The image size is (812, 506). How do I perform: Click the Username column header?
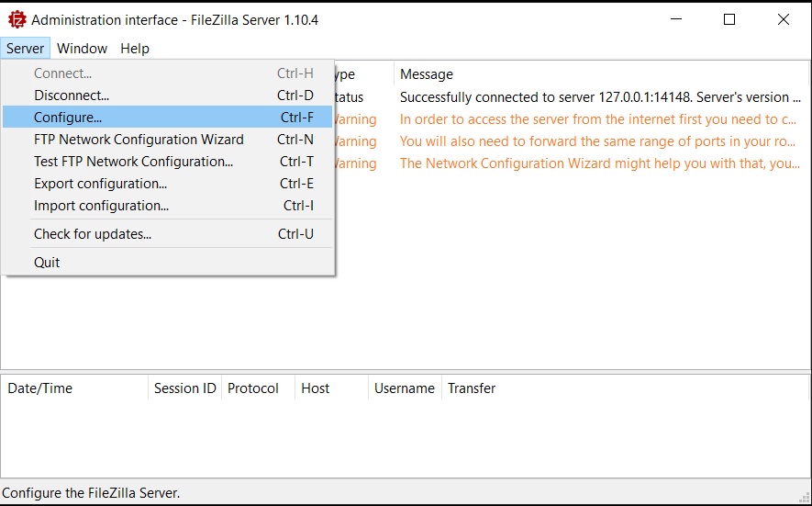404,388
